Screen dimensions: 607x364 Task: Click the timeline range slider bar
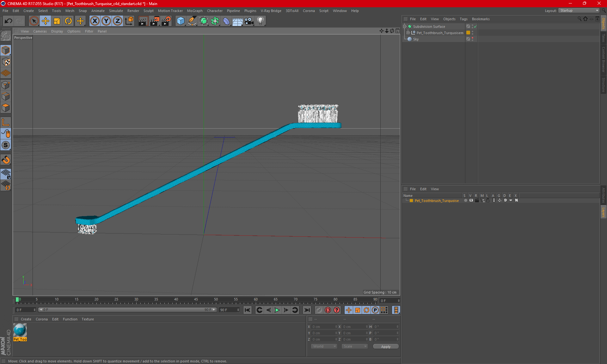[x=128, y=310]
